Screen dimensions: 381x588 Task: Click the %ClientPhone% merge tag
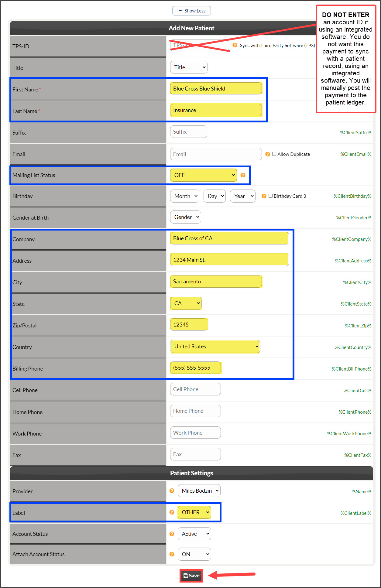(355, 412)
